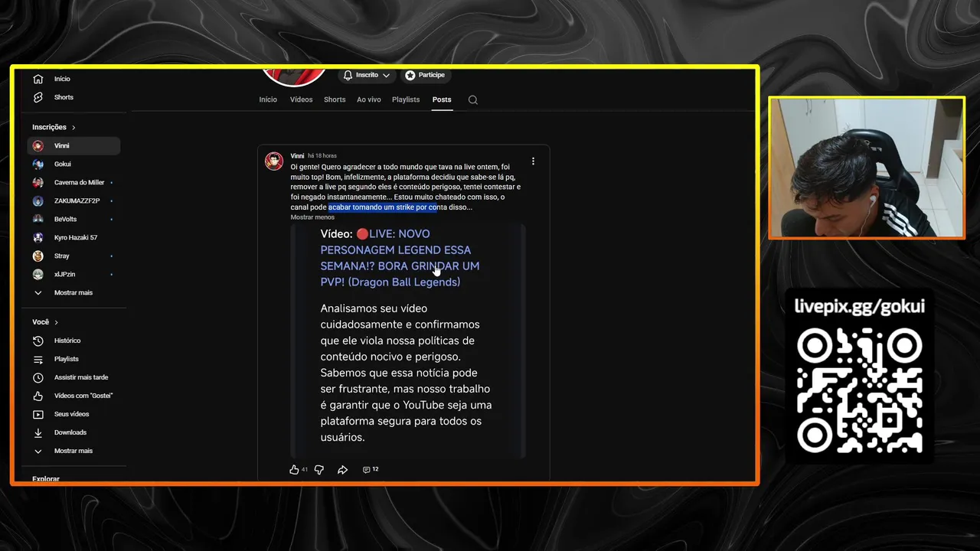Open the attached post screenshot image
The image size is (980, 551).
pyautogui.click(x=407, y=341)
